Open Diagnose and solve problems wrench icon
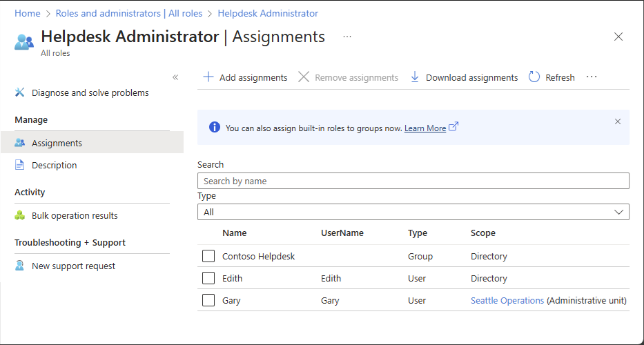 [x=20, y=92]
